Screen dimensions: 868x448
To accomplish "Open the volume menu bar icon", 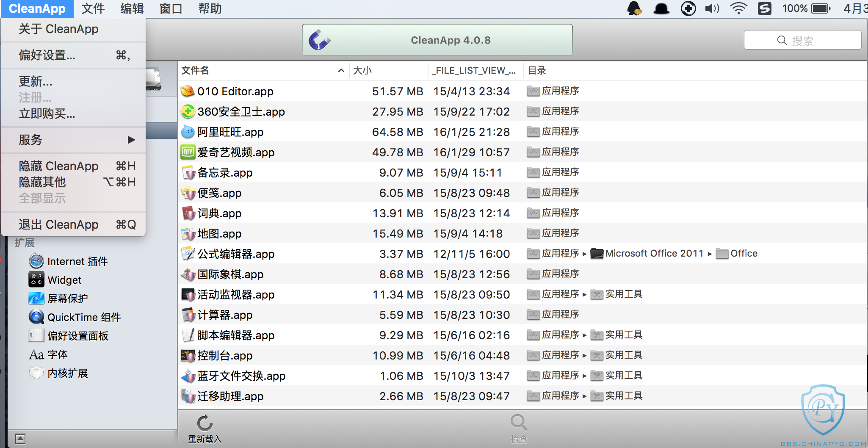I will [x=712, y=8].
